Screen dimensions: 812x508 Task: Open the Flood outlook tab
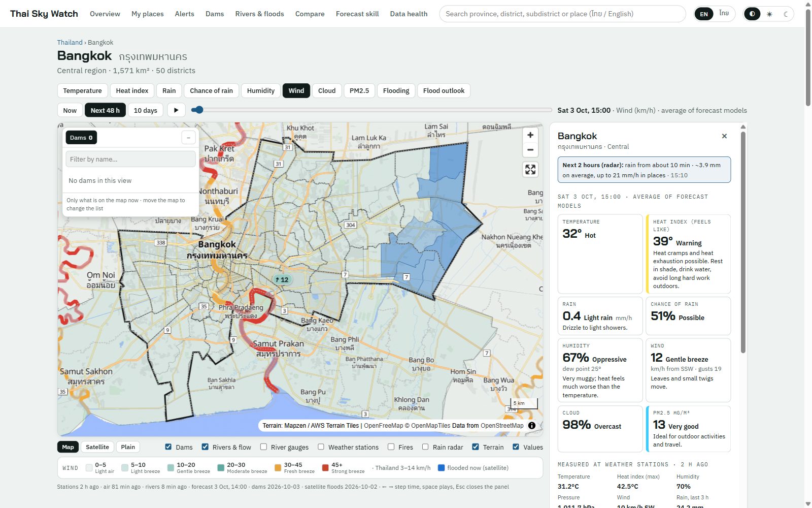pyautogui.click(x=444, y=91)
